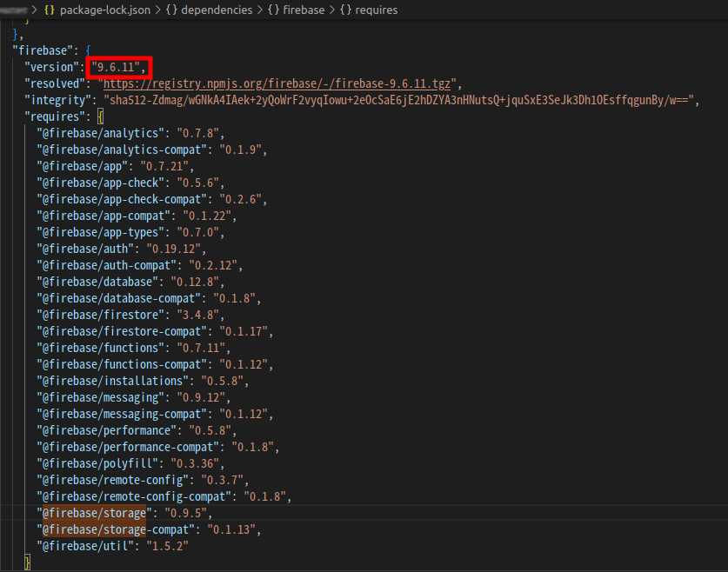Click the @firebase/functions-compat entry

pyautogui.click(x=155, y=364)
